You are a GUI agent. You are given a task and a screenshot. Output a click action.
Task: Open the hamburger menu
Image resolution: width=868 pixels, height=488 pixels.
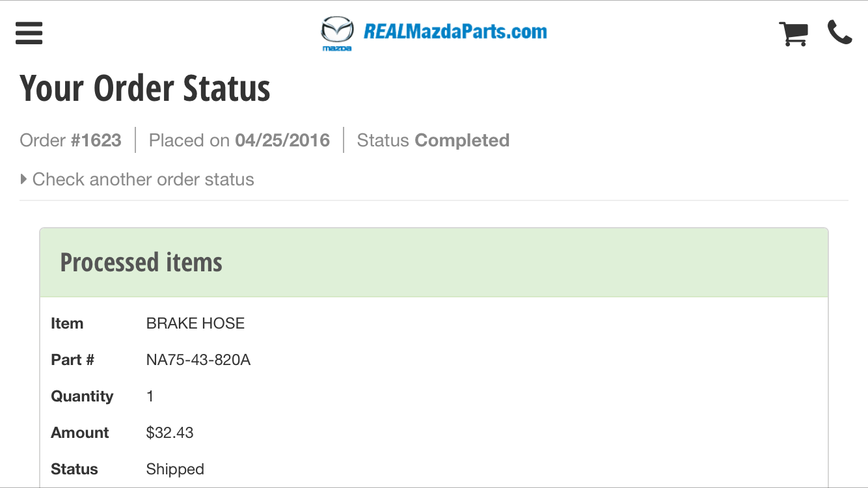click(x=29, y=33)
